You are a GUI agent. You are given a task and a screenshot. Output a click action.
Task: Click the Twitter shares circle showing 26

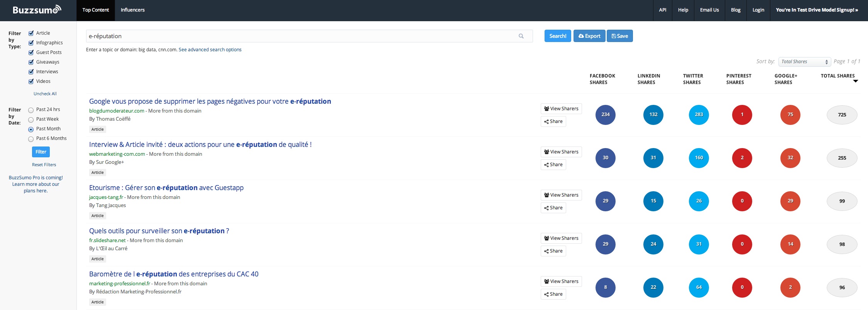699,201
